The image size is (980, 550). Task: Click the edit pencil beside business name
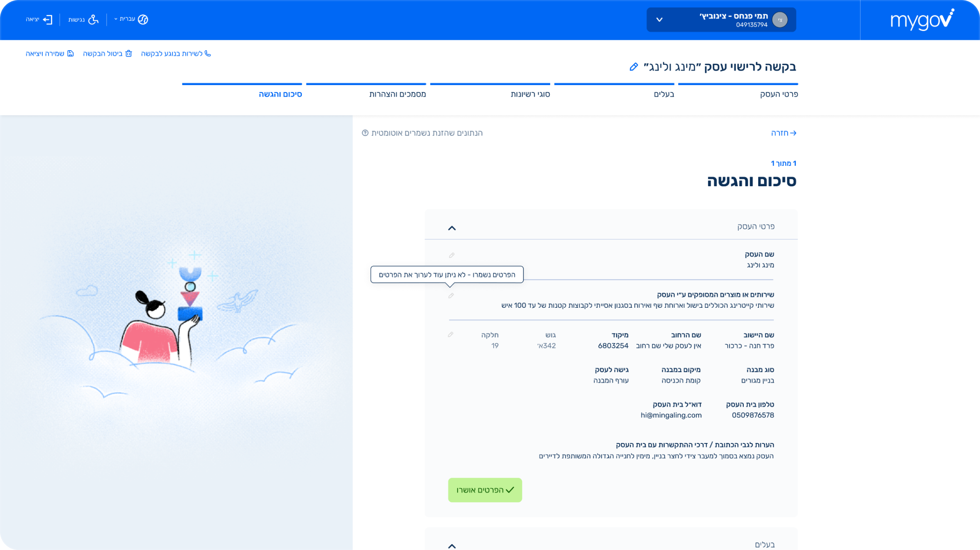tap(451, 256)
